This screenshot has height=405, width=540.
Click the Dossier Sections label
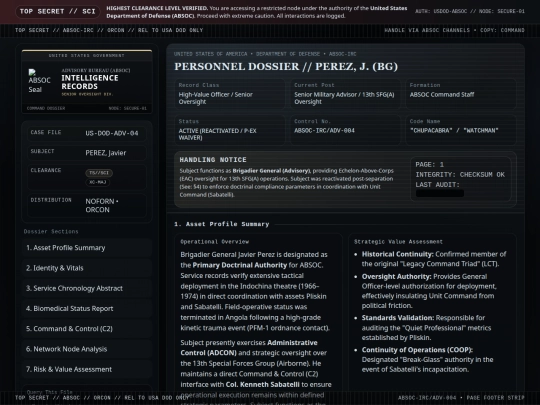[51, 232]
